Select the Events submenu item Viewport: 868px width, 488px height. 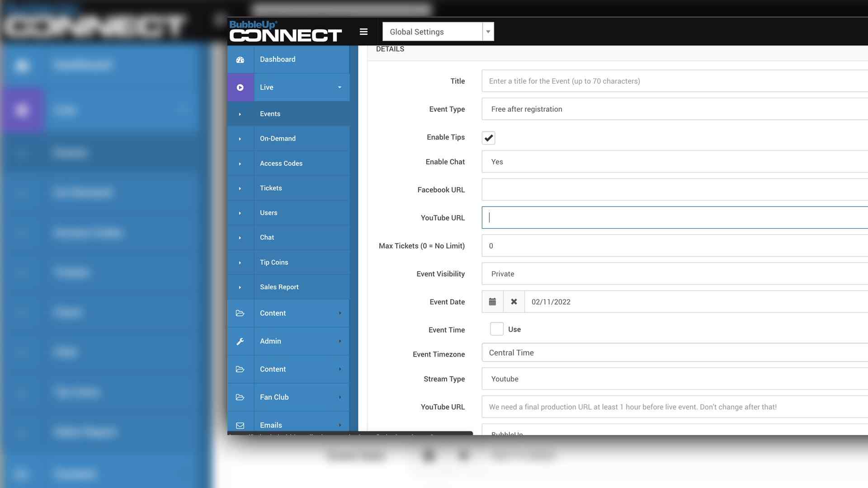click(288, 114)
